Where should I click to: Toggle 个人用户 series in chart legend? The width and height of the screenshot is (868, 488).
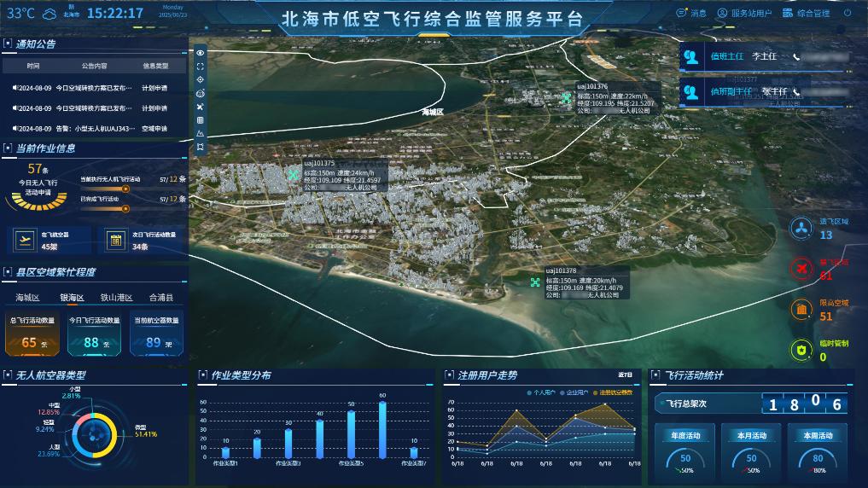coord(542,392)
